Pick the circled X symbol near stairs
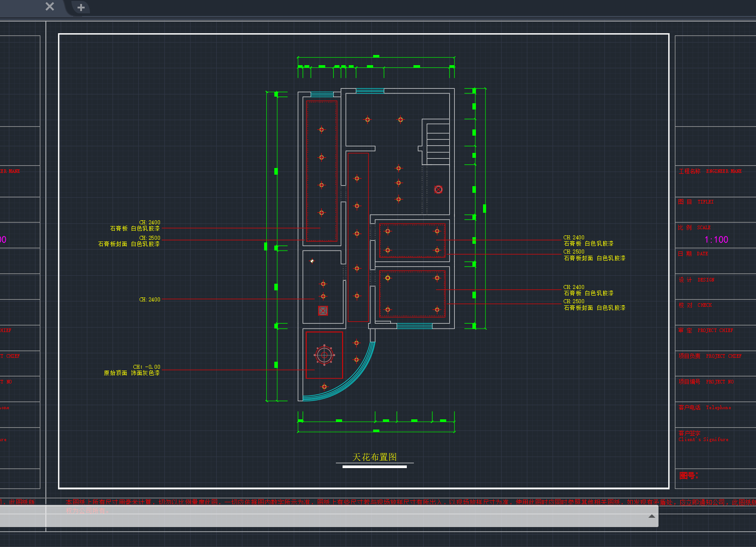This screenshot has width=756, height=547. pyautogui.click(x=438, y=190)
